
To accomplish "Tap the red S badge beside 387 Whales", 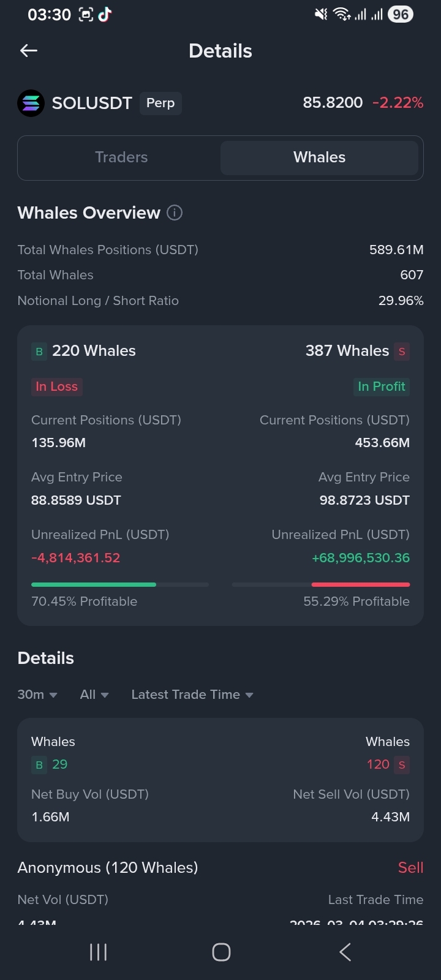I will coord(402,352).
